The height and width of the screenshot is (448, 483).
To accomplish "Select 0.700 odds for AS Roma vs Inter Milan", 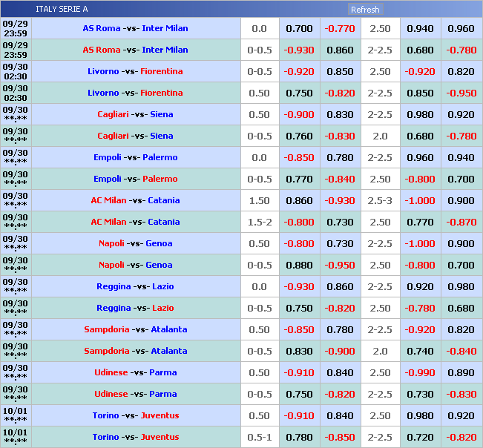I will [x=299, y=29].
